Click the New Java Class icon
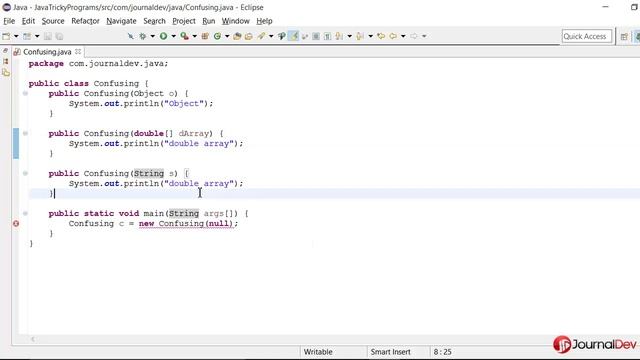The width and height of the screenshot is (640, 360). [x=217, y=36]
